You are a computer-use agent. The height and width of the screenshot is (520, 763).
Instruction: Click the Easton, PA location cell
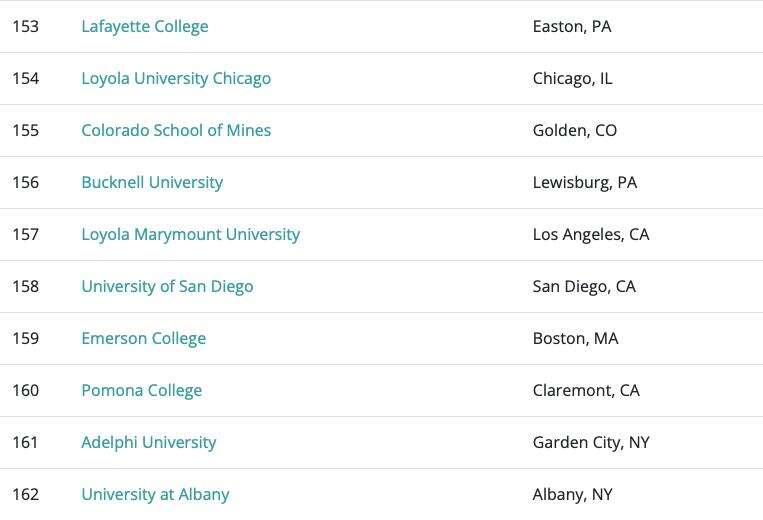(572, 27)
